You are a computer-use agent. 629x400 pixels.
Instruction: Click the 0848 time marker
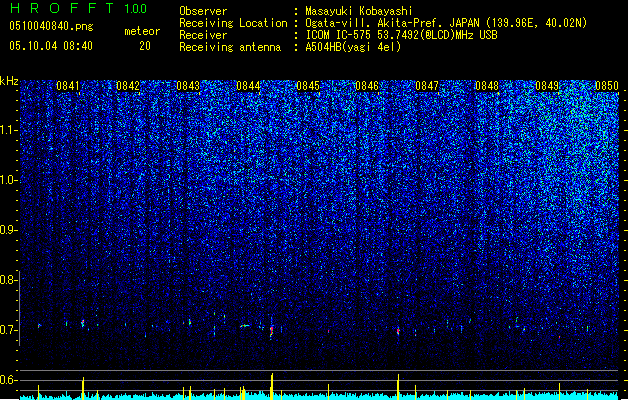487,86
